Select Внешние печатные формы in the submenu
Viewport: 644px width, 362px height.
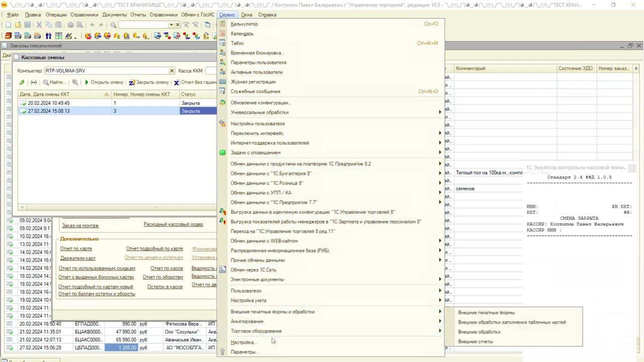(x=486, y=313)
